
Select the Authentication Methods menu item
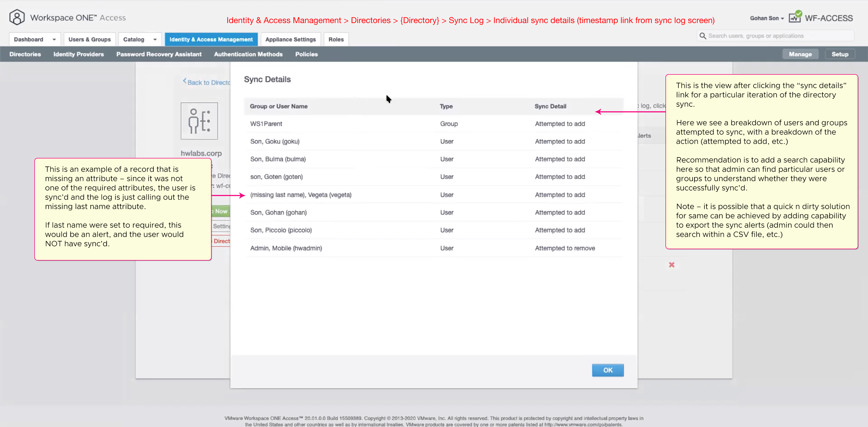coord(248,54)
